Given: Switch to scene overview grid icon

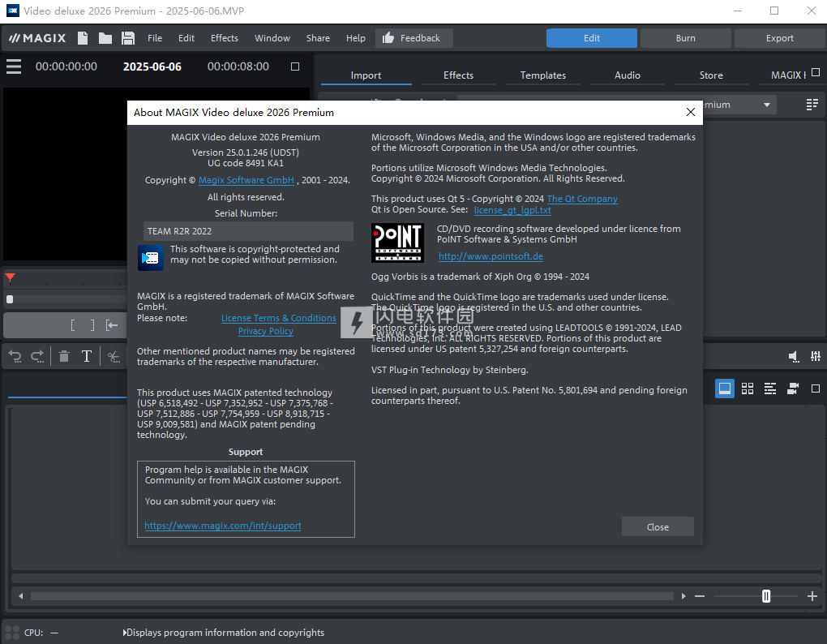Looking at the screenshot, I should [748, 389].
